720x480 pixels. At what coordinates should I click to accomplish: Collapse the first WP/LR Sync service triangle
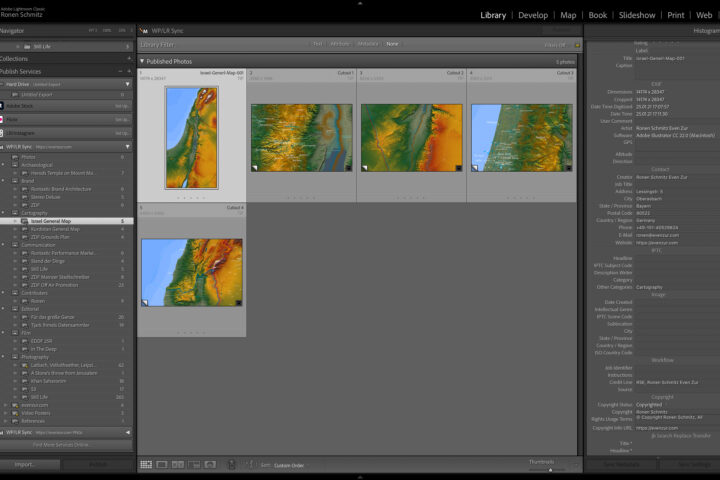click(128, 147)
